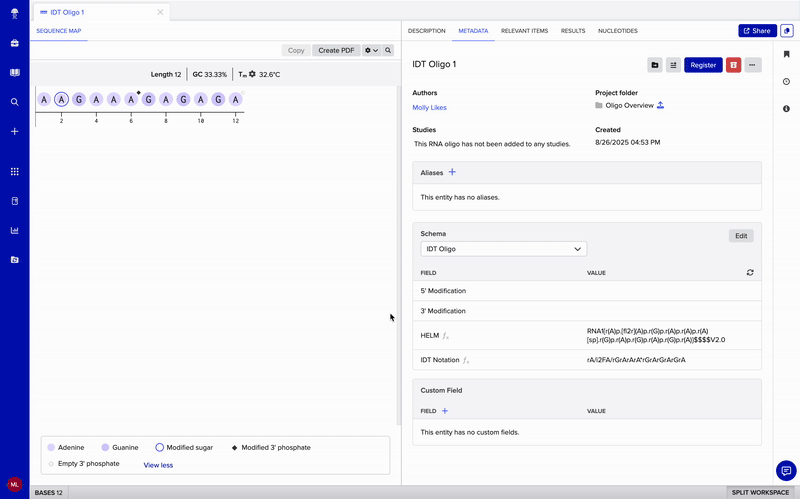800x499 pixels.
Task: Open the Registry icon in sidebar
Action: [x=14, y=201]
